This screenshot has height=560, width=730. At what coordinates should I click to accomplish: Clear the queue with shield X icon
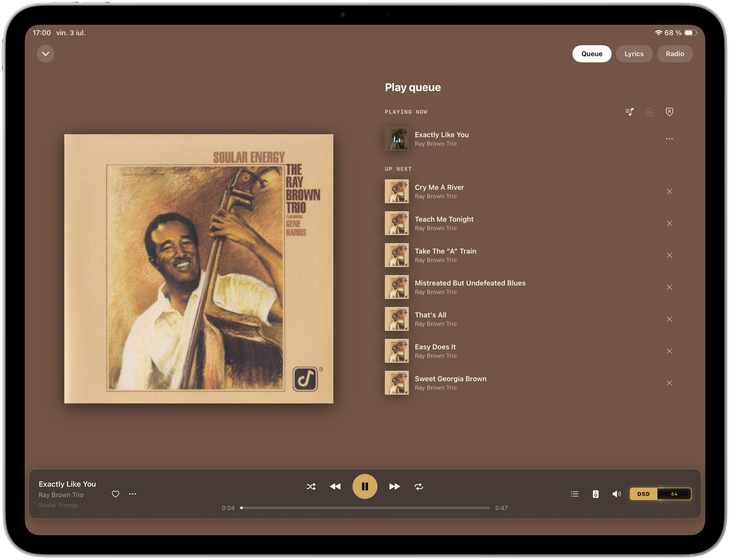(669, 112)
